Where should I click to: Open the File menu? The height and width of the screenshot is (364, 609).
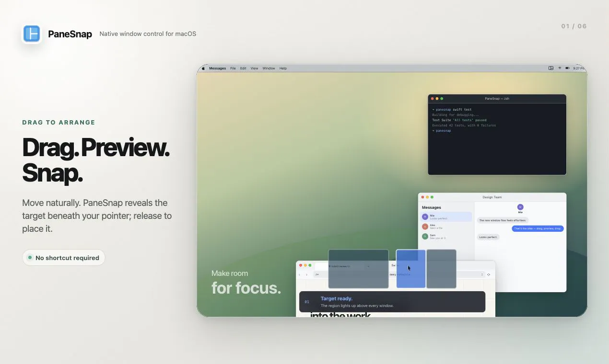(x=233, y=68)
